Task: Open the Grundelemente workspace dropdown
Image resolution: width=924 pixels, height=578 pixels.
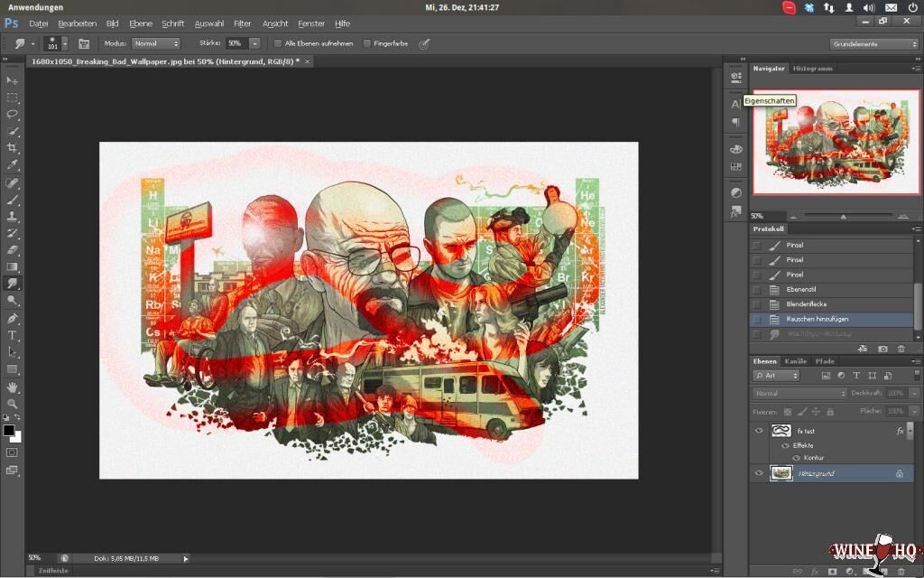Action: pos(874,44)
